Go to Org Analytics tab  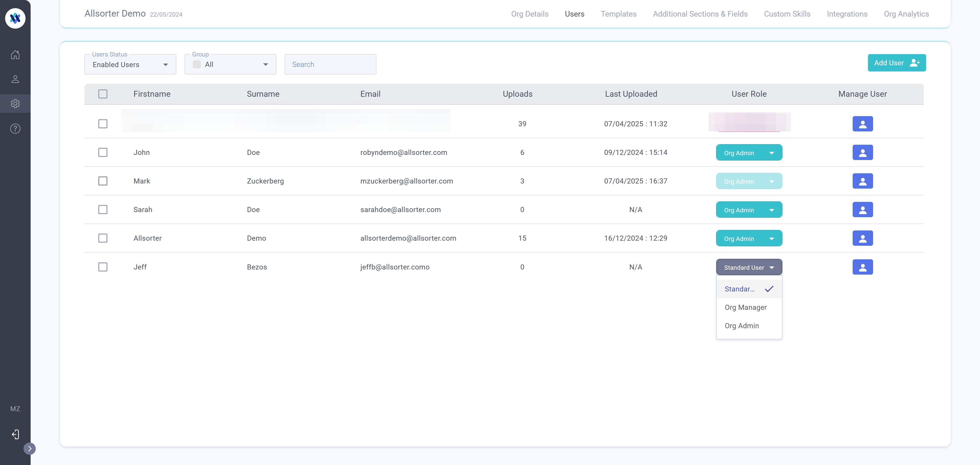906,14
